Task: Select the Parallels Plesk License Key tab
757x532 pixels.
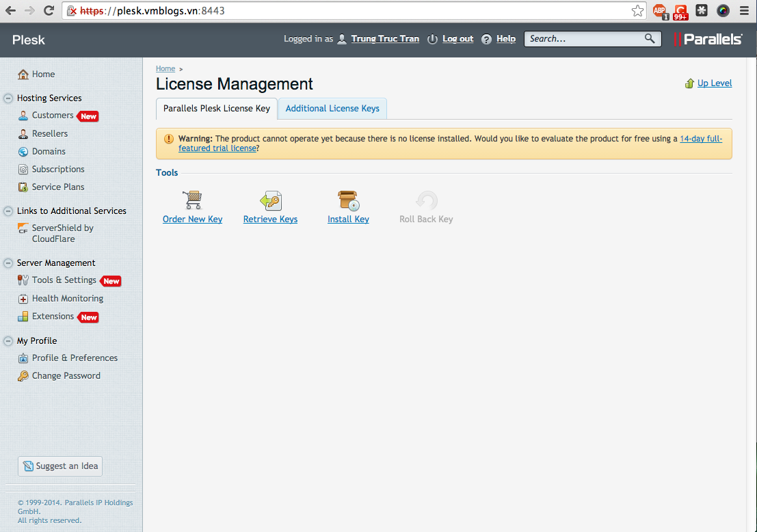Action: tap(217, 109)
